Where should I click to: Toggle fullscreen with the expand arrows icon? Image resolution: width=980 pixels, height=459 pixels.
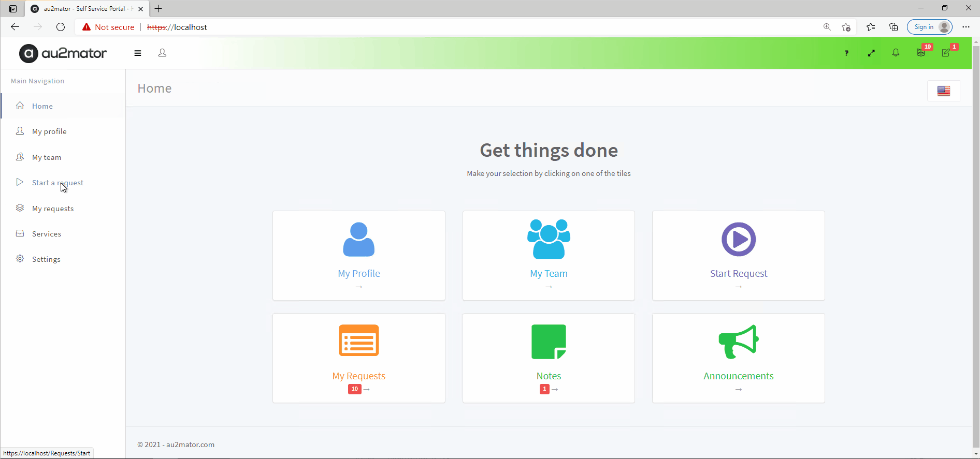(x=871, y=53)
